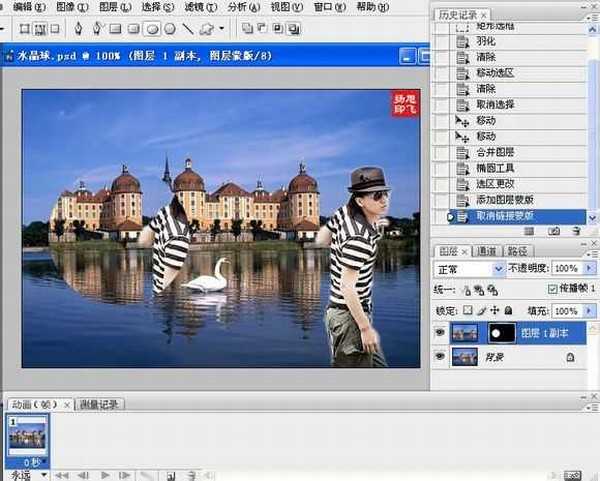Viewport: 600px width, 481px height.
Task: Open the 滤镜 menu
Action: tap(178, 7)
